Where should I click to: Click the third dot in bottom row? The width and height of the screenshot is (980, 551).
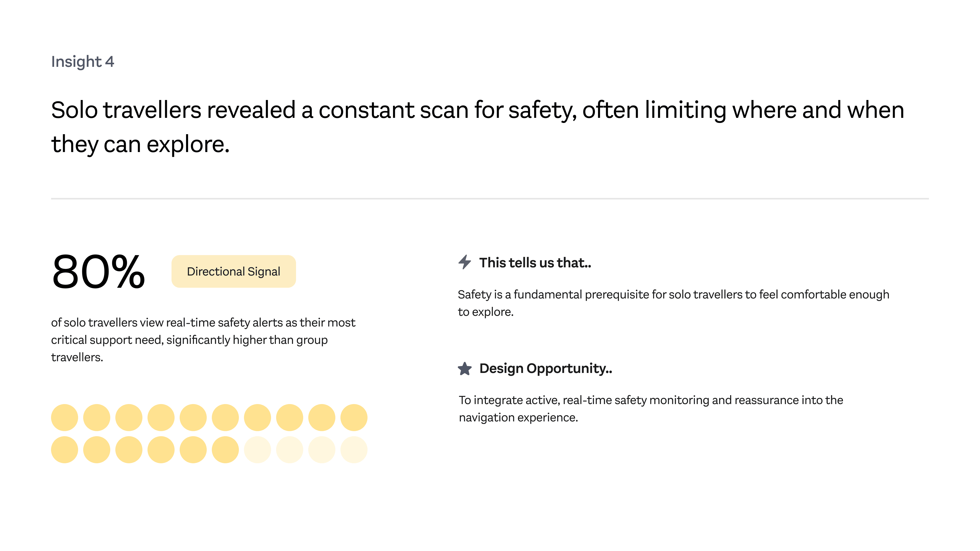[129, 450]
